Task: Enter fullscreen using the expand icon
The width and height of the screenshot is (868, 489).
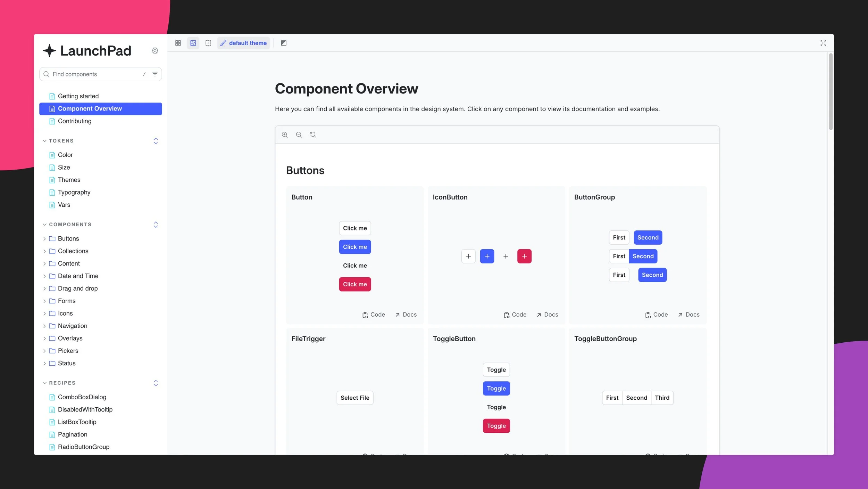Action: [823, 43]
